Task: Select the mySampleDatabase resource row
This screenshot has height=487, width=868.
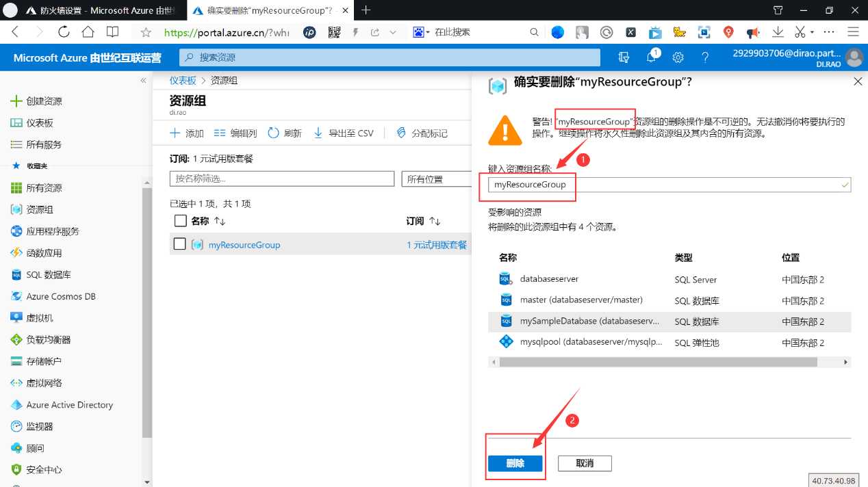Action: pyautogui.click(x=669, y=321)
